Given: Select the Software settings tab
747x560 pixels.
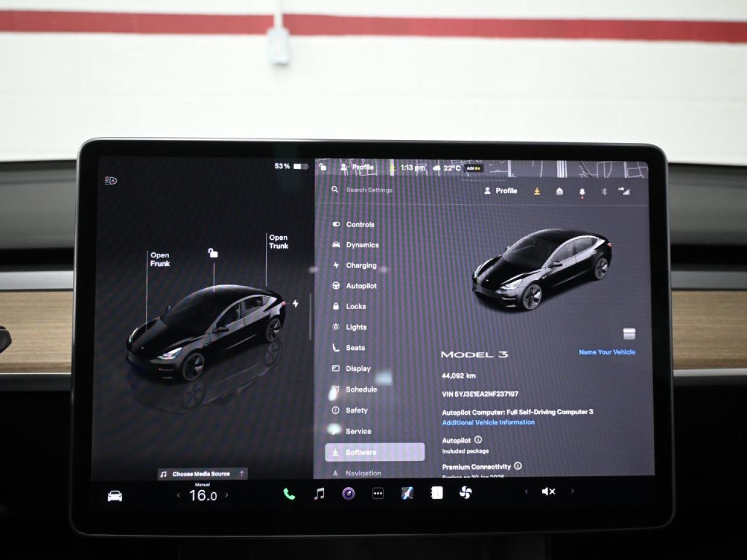Looking at the screenshot, I should click(x=375, y=452).
